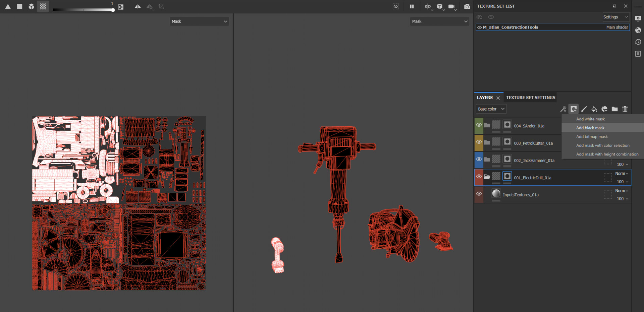Screen dimensions: 644x312
Task: Choose Add black mask from the context menu
Action: click(590, 128)
